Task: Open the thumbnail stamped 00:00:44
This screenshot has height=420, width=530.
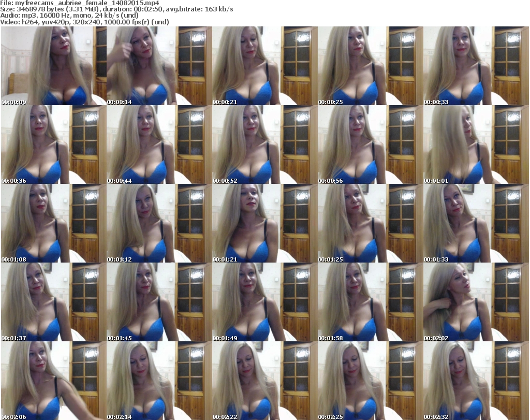Action: pyautogui.click(x=159, y=144)
